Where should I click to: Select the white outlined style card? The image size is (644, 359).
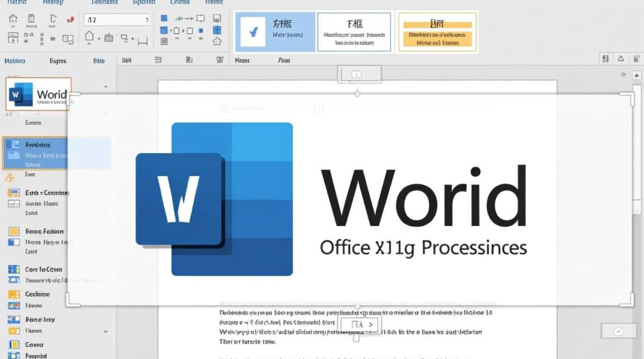tap(354, 32)
